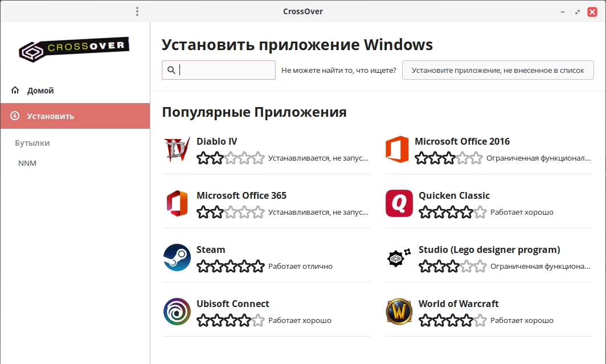This screenshot has height=364, width=606.
Task: Click the World of Warcraft star rating
Action: click(452, 321)
